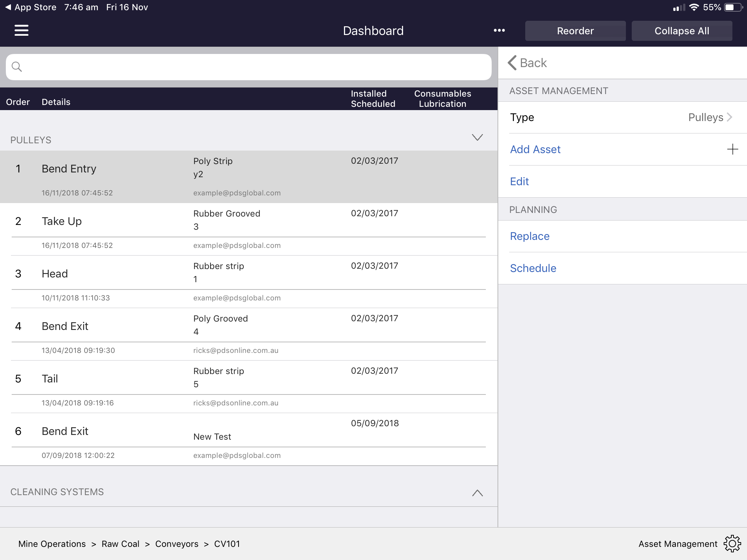Open the Type Pulleys selector
This screenshot has height=560, width=747.
[x=622, y=117]
